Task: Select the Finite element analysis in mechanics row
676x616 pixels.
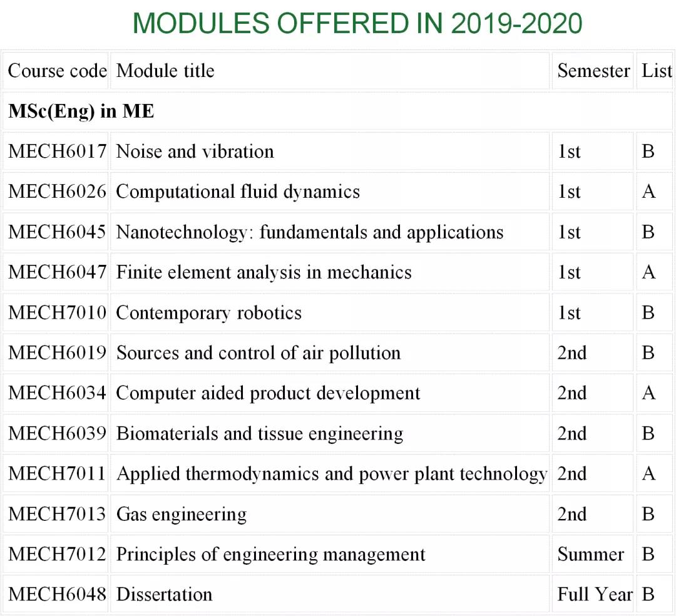Action: [264, 272]
